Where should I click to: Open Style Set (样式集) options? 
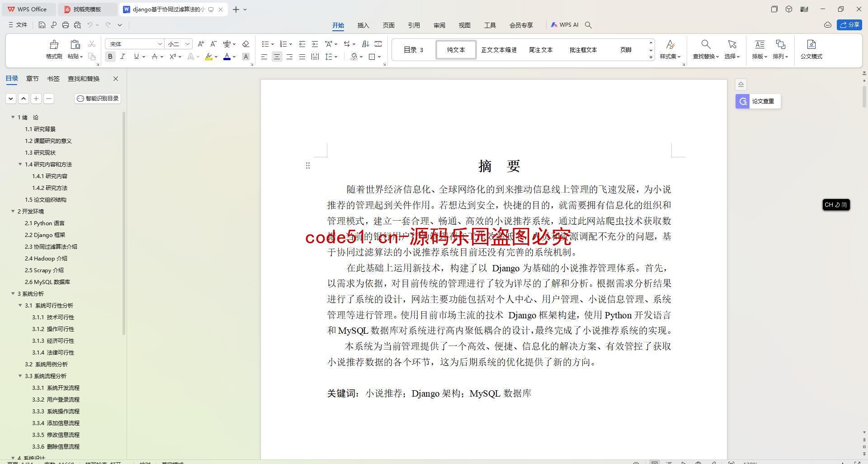pos(670,50)
